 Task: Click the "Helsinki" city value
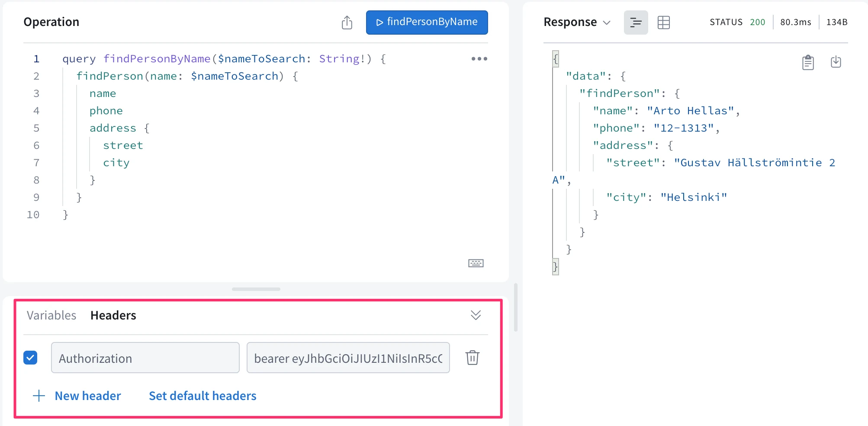click(694, 197)
